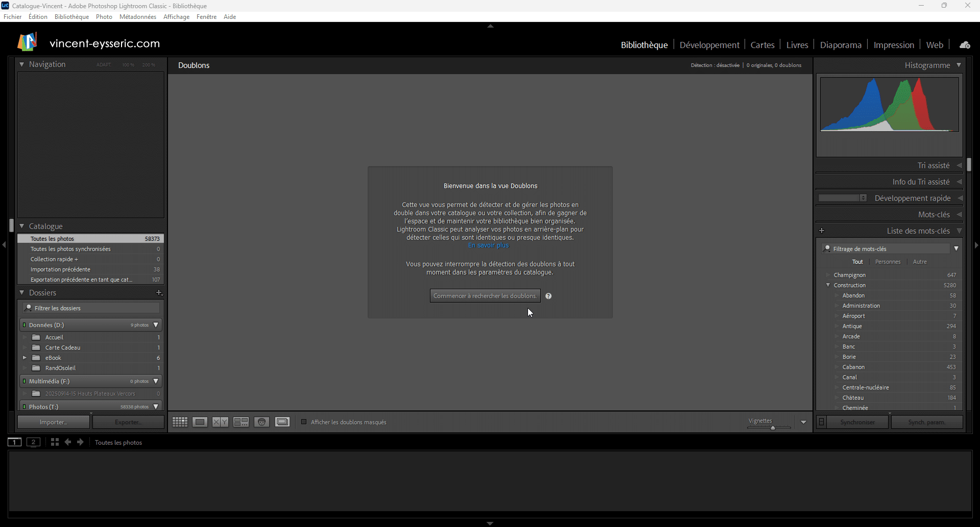Open People face view icon
Image resolution: width=980 pixels, height=527 pixels.
point(261,422)
